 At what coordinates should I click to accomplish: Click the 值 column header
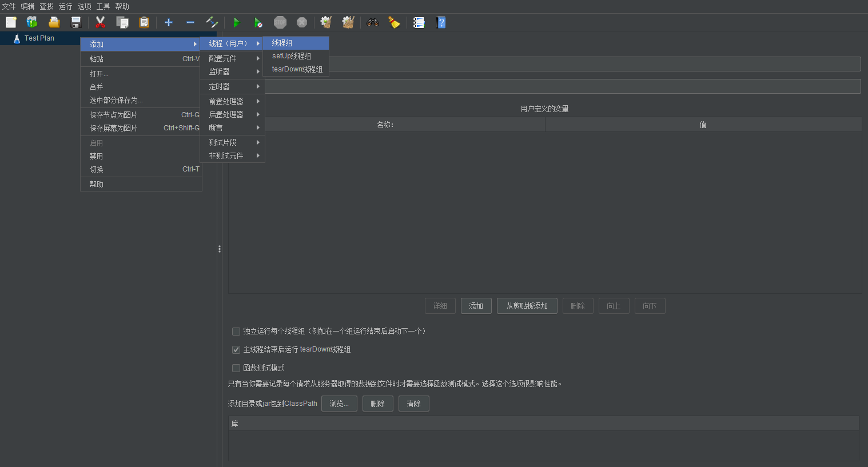point(703,125)
